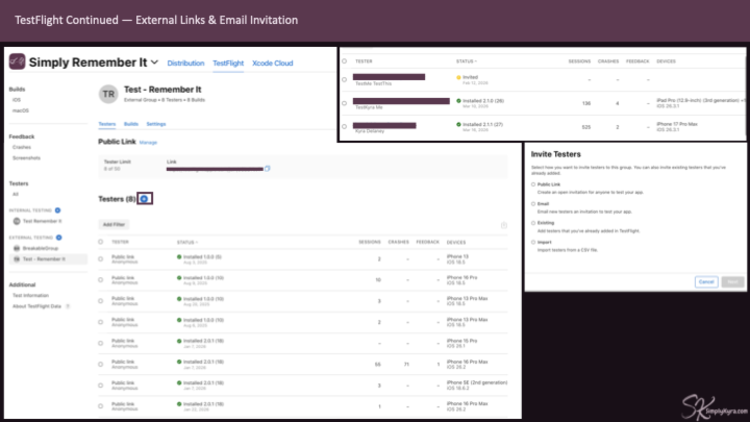Open the TestFlight tab
Screen dimensions: 750x422
click(228, 63)
